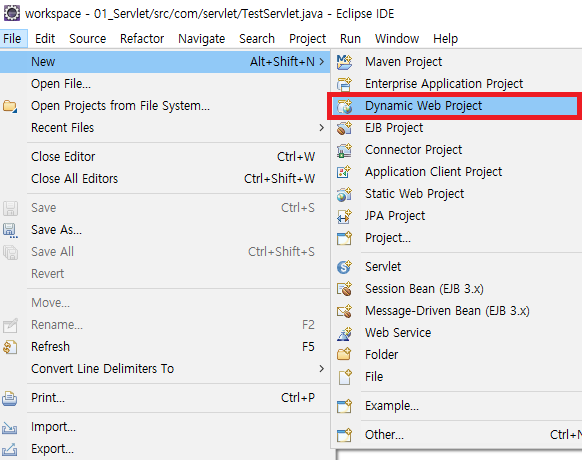Click the Open Projects folder icon

point(10,106)
